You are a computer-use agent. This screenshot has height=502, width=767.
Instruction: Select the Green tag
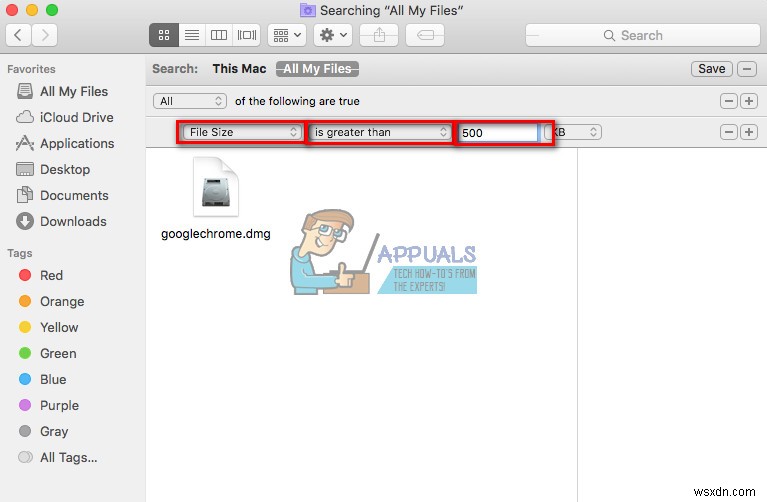tap(47, 353)
